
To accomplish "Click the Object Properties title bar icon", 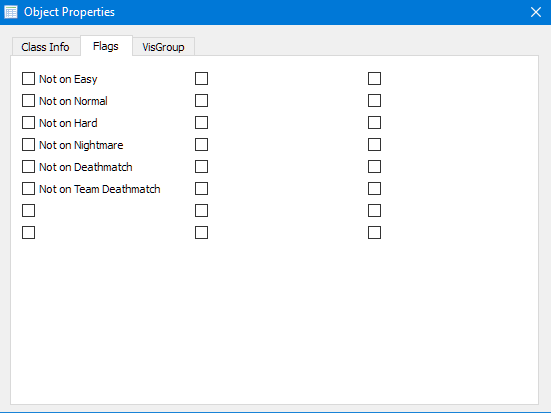I will coord(11,12).
